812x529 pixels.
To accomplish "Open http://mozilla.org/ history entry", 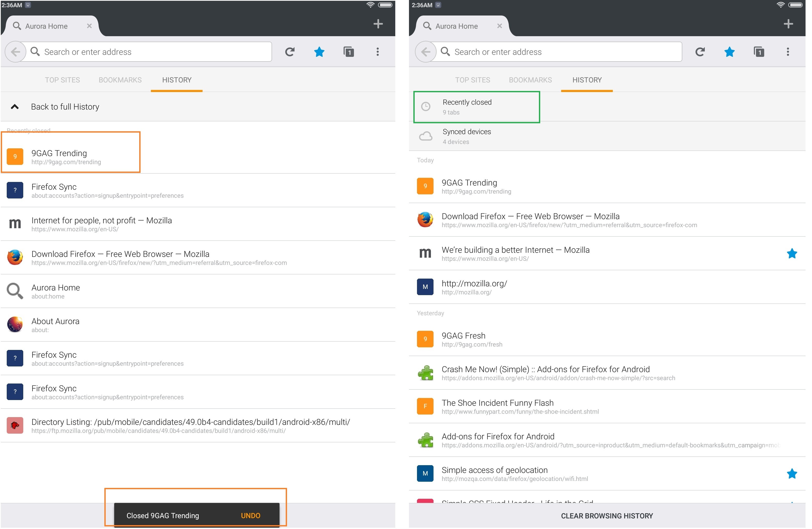I will coord(607,287).
